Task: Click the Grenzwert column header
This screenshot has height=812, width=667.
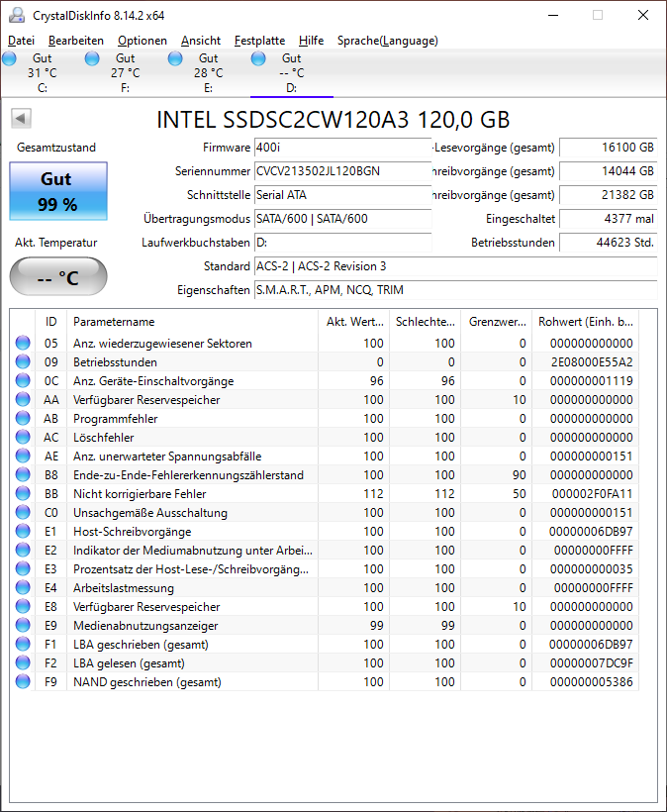Action: tap(497, 322)
